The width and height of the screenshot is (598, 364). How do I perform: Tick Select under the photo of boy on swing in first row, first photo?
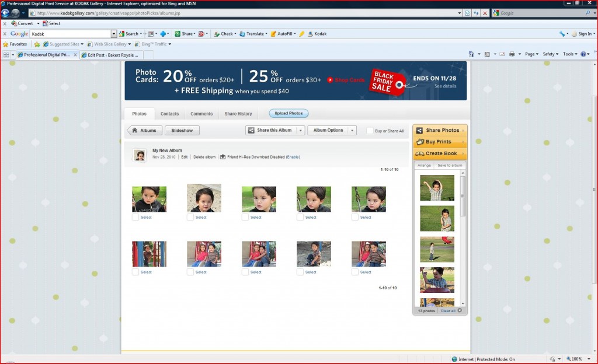point(135,217)
